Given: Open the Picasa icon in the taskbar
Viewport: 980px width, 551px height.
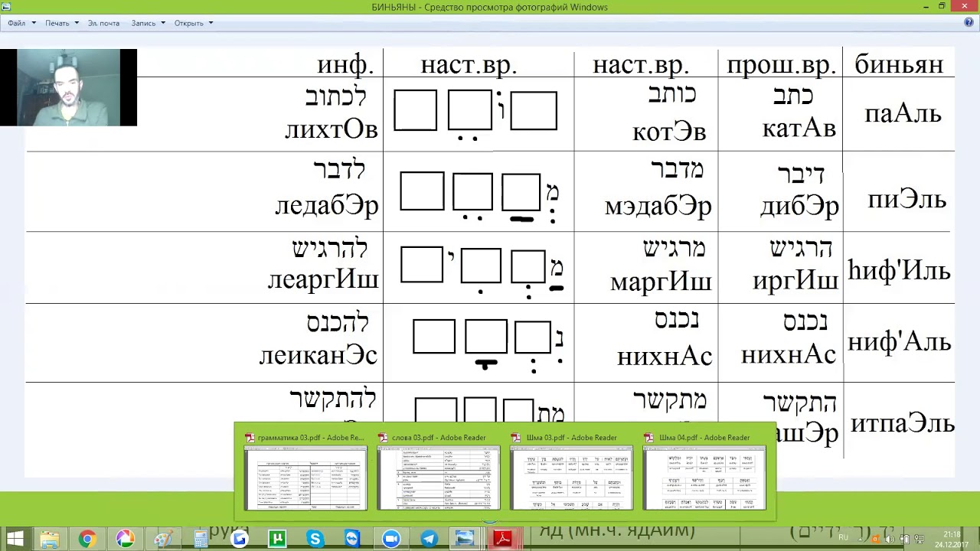Looking at the screenshot, I should (125, 539).
